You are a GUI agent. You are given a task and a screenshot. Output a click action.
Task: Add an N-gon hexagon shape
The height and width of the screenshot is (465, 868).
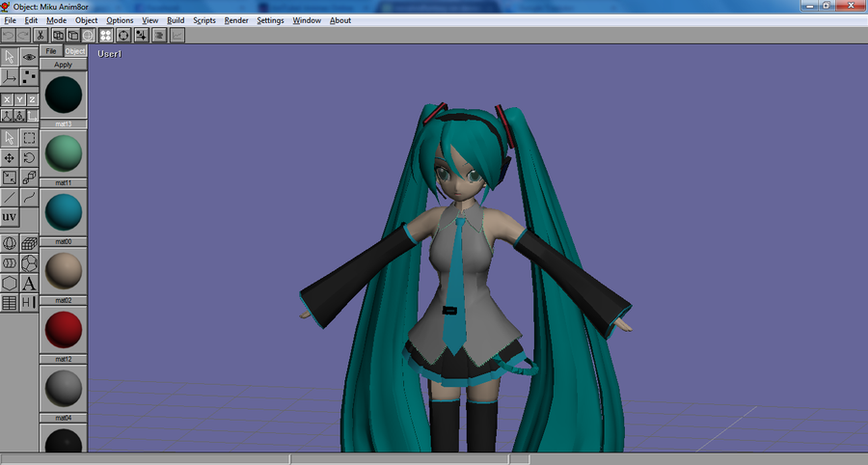pyautogui.click(x=10, y=284)
